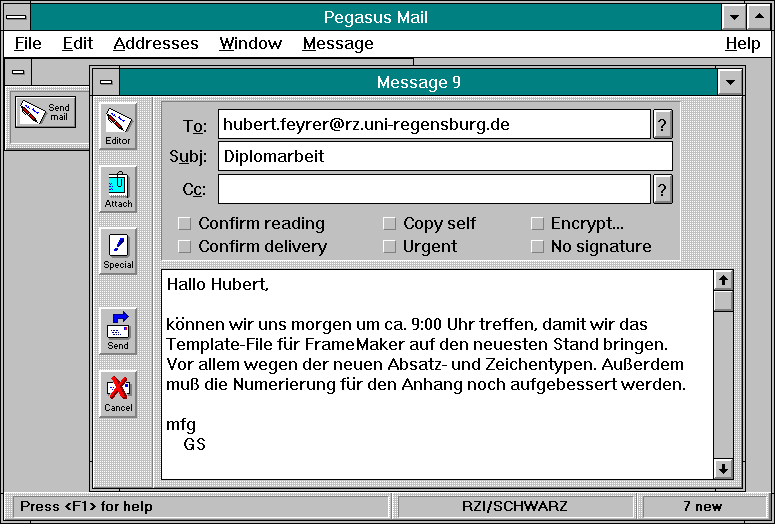
Task: Open the Message 9 window control menu
Action: (x=106, y=82)
